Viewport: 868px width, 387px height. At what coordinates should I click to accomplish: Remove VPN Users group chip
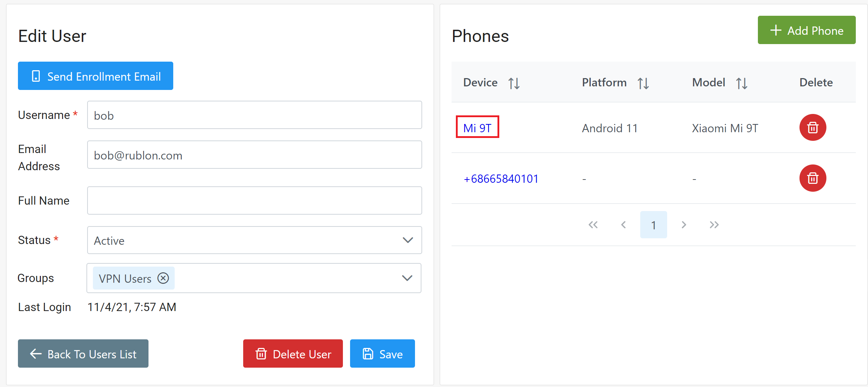(x=163, y=278)
